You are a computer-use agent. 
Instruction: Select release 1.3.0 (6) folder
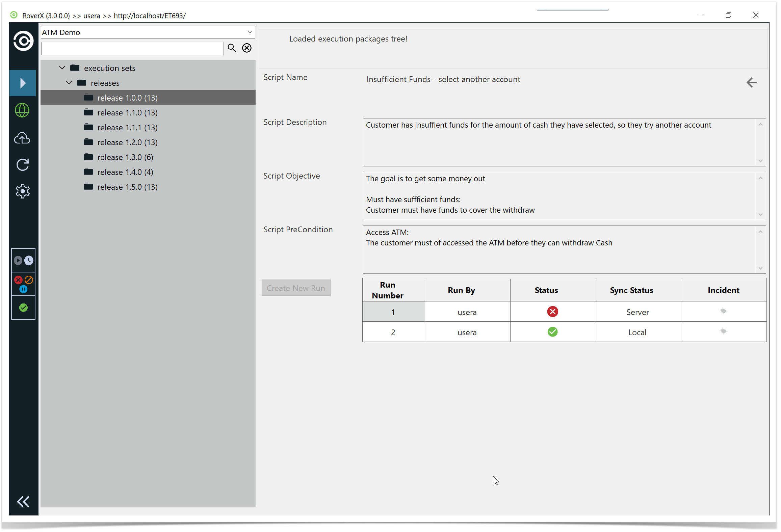tap(125, 157)
